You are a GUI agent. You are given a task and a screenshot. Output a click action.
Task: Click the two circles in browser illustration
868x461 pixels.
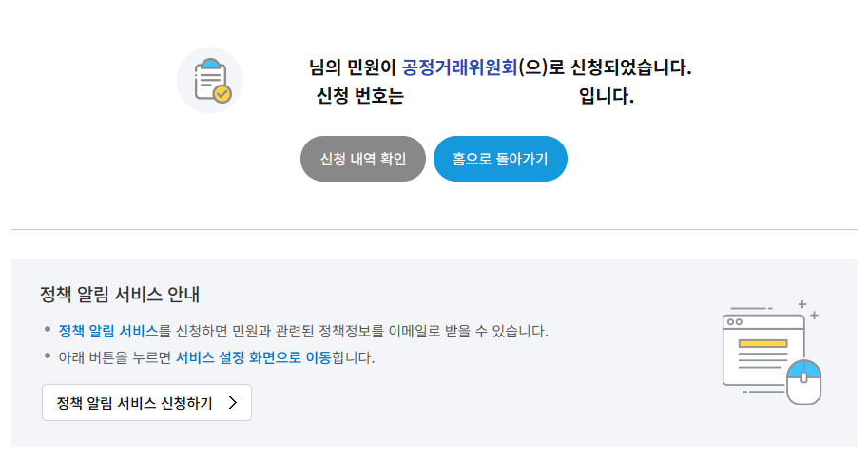(735, 322)
